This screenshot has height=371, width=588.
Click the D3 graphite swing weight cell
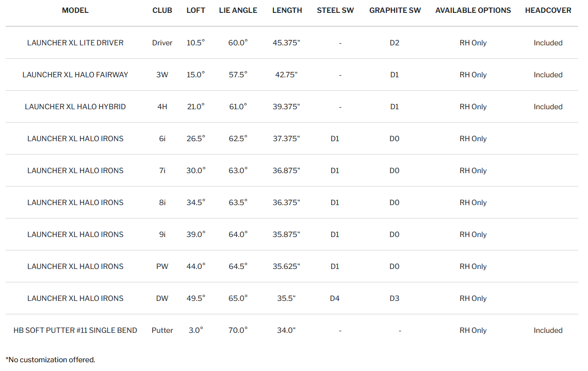point(395,298)
